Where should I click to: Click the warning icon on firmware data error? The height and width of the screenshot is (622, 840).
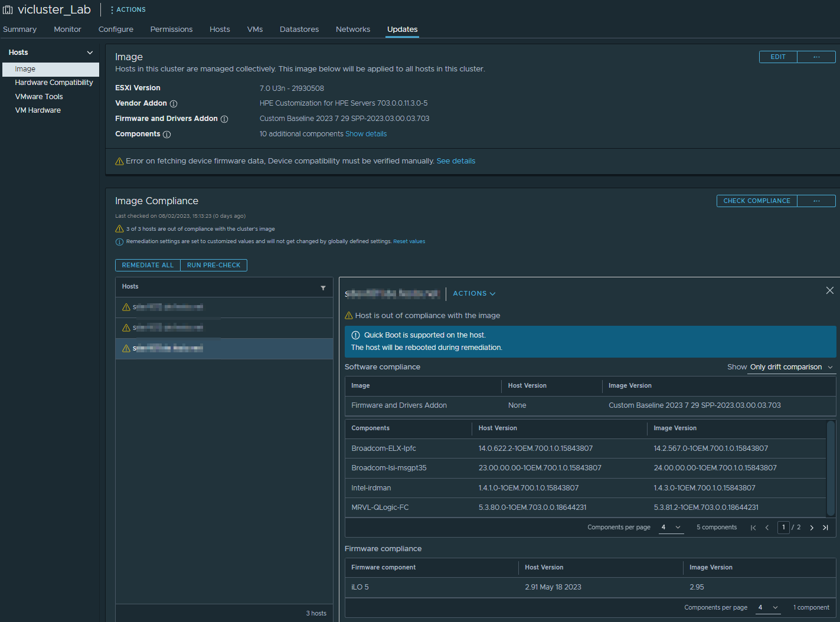119,161
